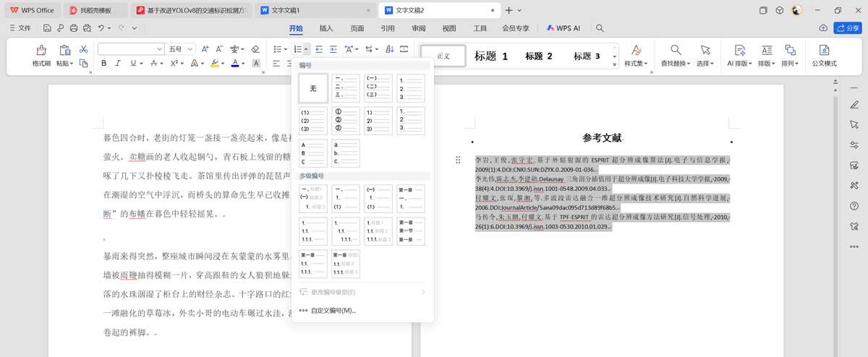
Task: Apply the yellow text highlight color
Action: pos(214,64)
